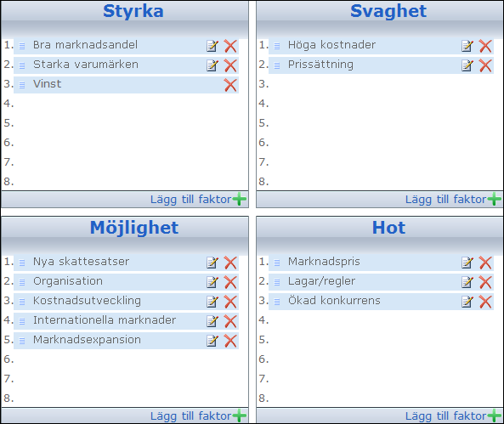Add a new factor to Hot
The height and width of the screenshot is (424, 504).
tap(453, 416)
